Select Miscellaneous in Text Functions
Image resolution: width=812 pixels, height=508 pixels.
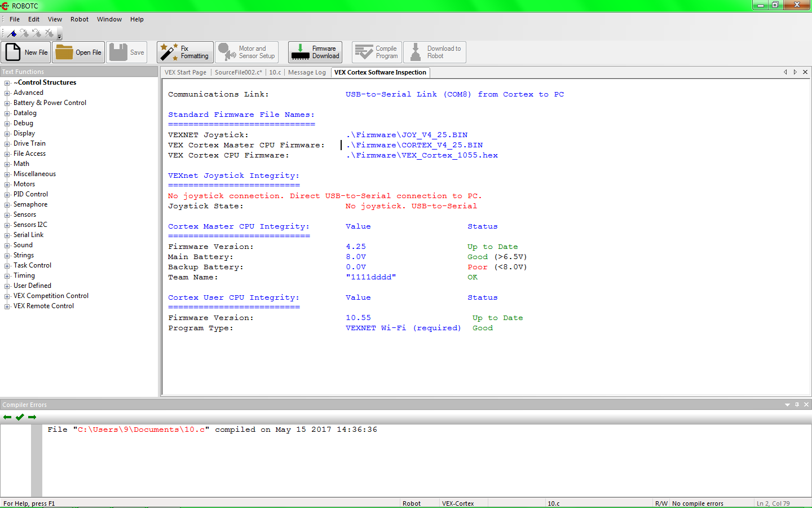click(x=34, y=174)
